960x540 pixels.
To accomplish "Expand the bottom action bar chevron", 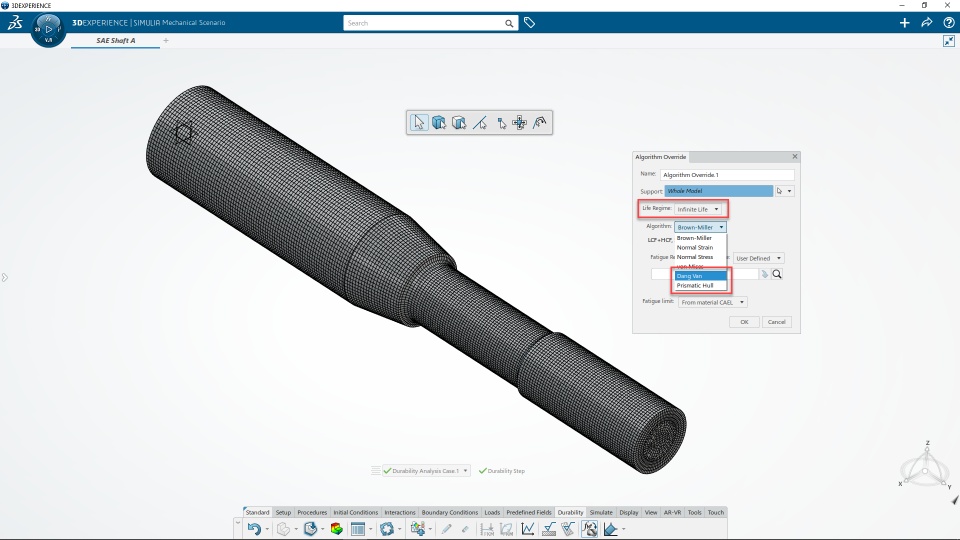I will point(238,521).
